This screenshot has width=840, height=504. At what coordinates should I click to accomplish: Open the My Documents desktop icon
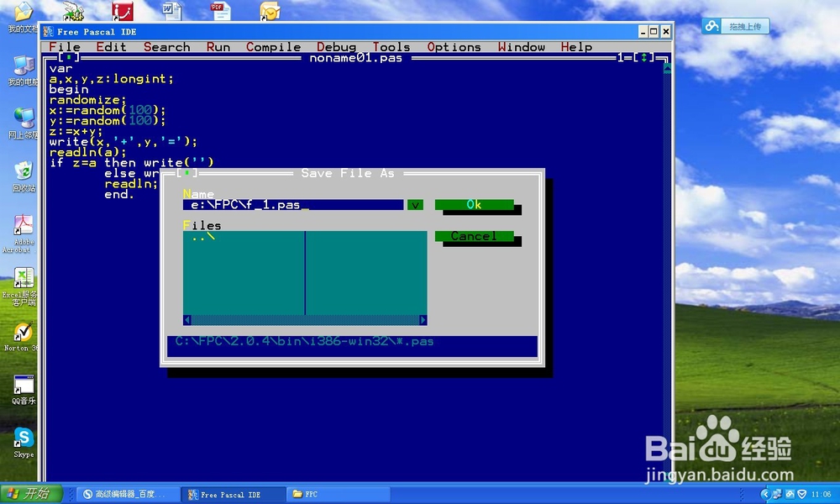pos(23,17)
